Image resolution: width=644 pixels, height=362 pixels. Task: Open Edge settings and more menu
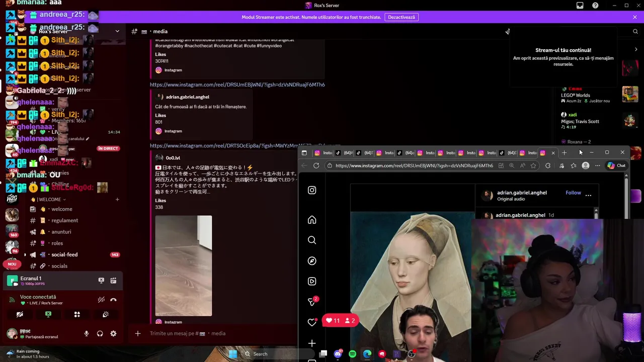pos(598,165)
